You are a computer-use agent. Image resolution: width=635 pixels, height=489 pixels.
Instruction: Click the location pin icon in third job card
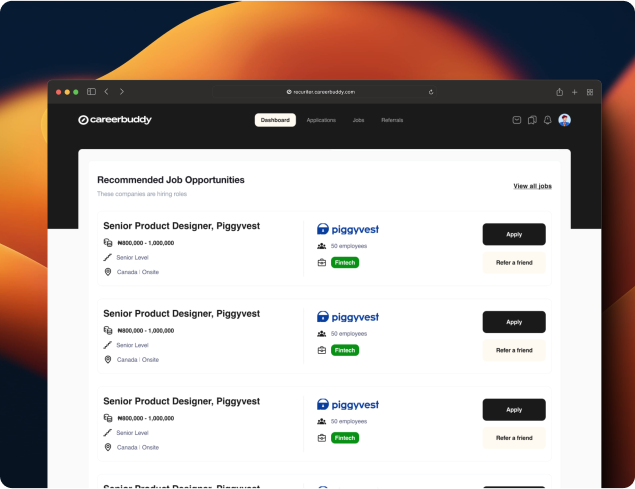point(108,447)
